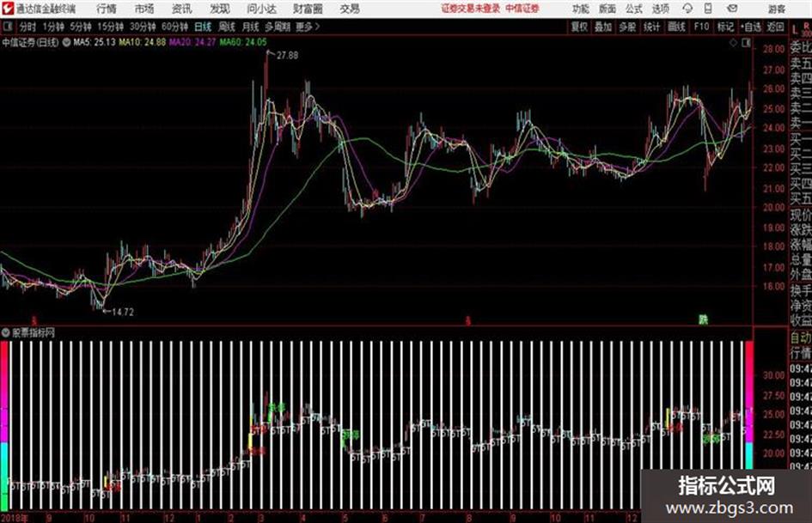Image resolution: width=812 pixels, height=523 pixels.
Task: Open the F10 company info button
Action: pos(701,27)
